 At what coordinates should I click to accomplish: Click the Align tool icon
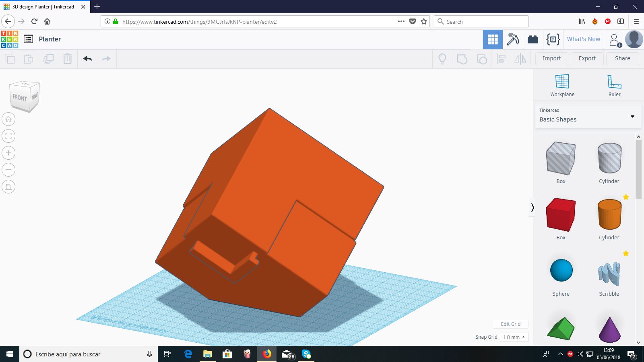tap(501, 59)
